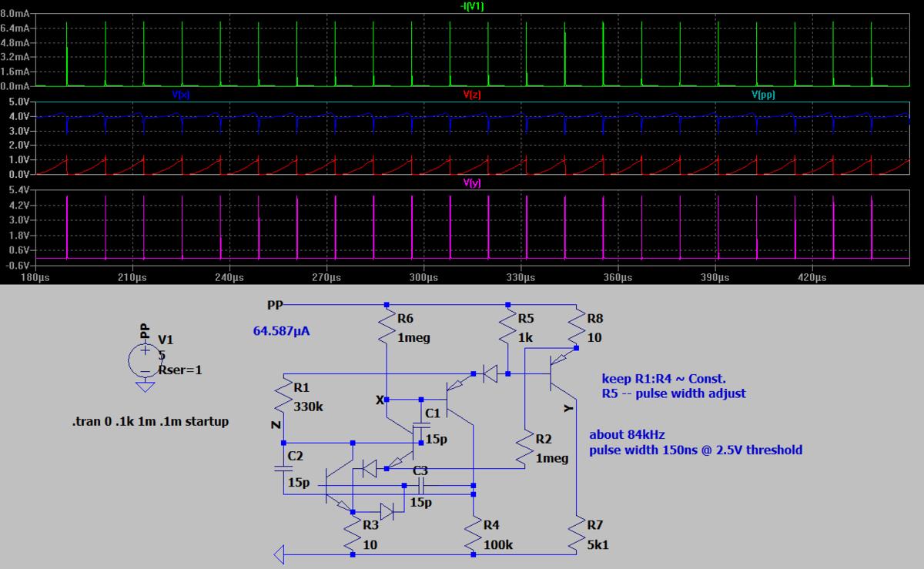Select the C2 15p capacitor symbol
Image resolution: width=924 pixels, height=569 pixels.
click(284, 467)
